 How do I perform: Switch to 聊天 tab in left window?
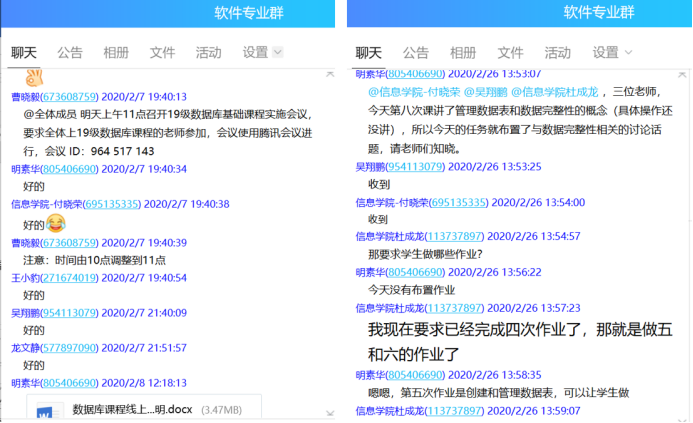pyautogui.click(x=24, y=53)
